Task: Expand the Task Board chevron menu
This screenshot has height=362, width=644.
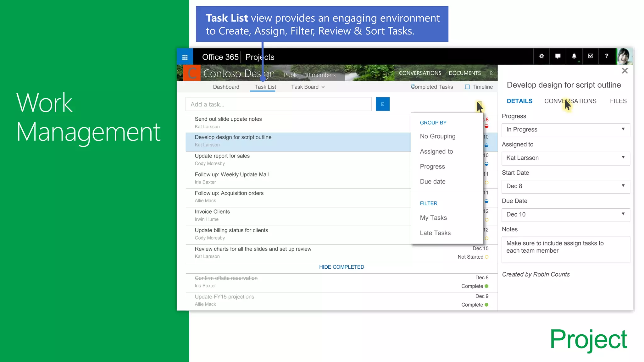Action: tap(323, 87)
